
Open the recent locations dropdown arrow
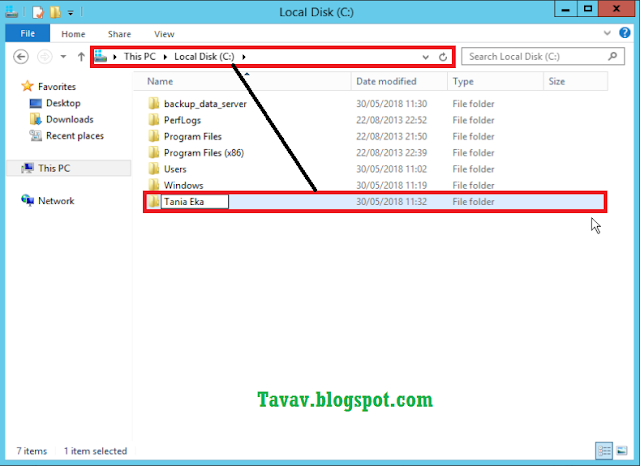pos(63,57)
